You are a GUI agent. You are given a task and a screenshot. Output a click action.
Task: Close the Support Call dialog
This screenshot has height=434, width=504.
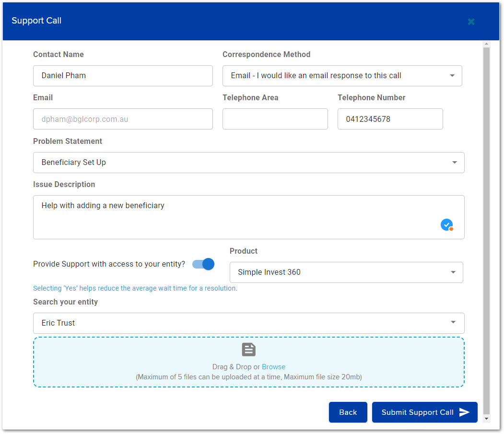coord(471,22)
